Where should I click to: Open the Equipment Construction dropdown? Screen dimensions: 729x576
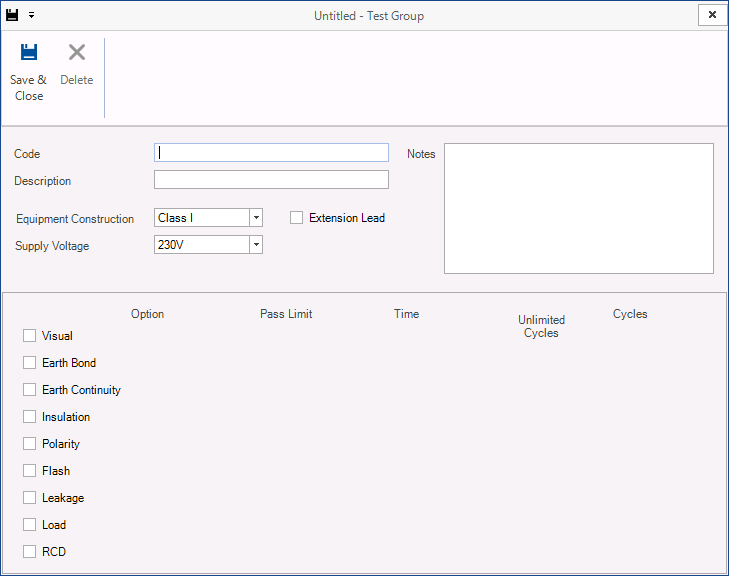pyautogui.click(x=256, y=218)
